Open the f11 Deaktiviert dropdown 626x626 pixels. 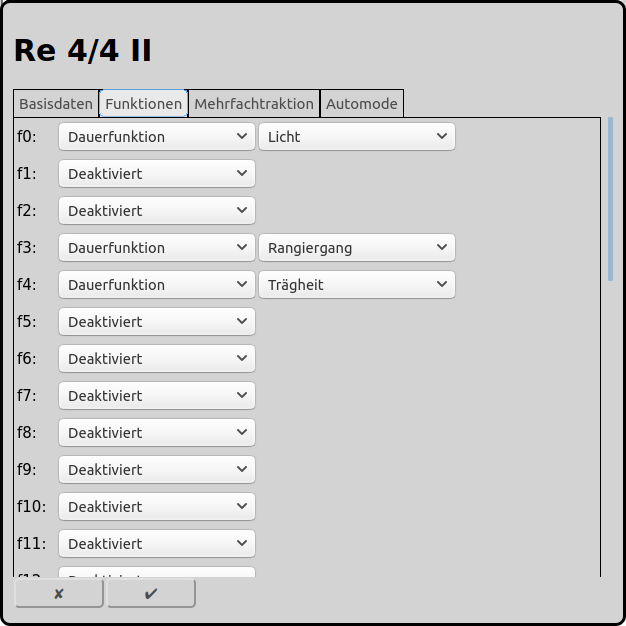pyautogui.click(x=157, y=544)
